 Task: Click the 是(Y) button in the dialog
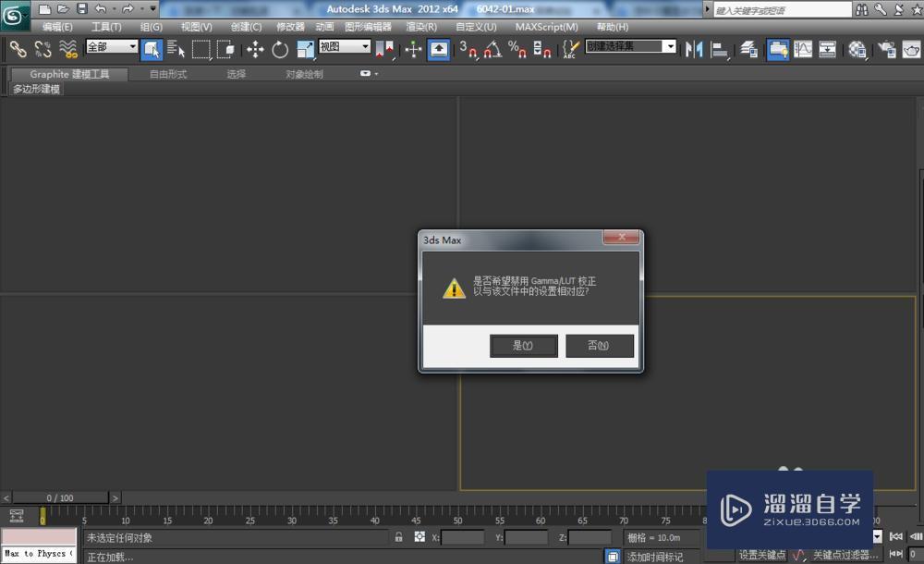(x=523, y=346)
